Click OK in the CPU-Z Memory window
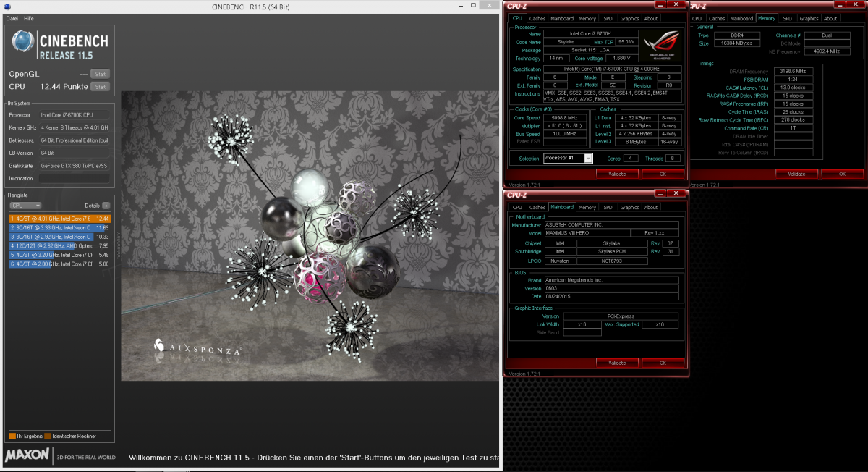 click(x=842, y=174)
